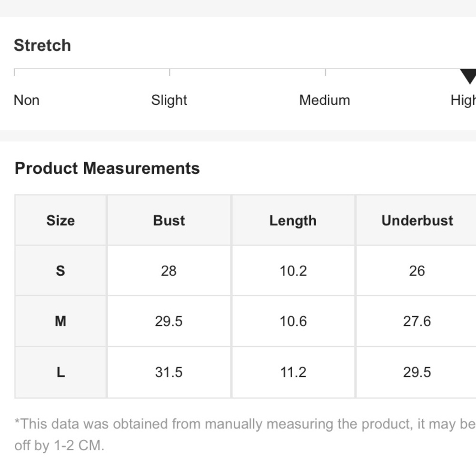Click the bust value 31.5 for size L
Screen dimensions: 476x476
pos(169,372)
